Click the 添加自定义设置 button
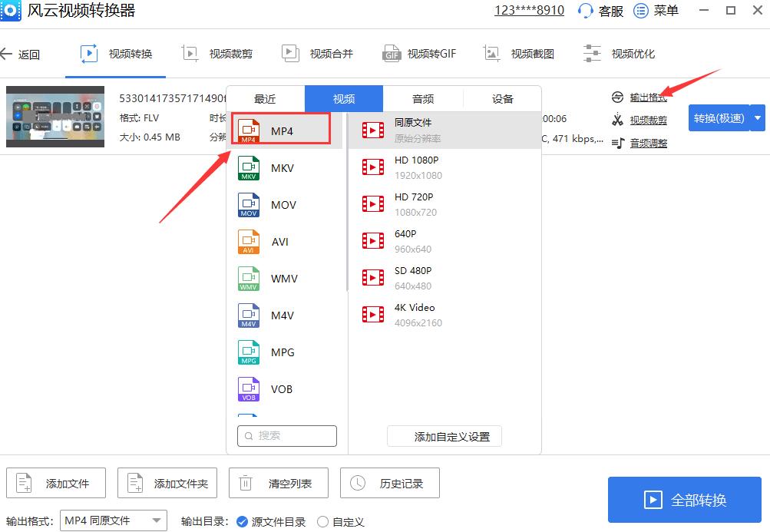770x532 pixels. (444, 436)
